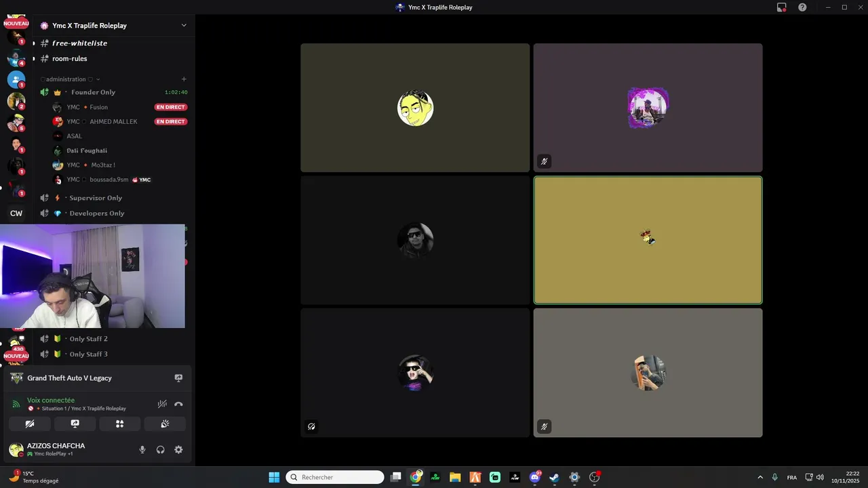Open the clock showing 22:22
This screenshot has width=868, height=488.
click(x=846, y=477)
